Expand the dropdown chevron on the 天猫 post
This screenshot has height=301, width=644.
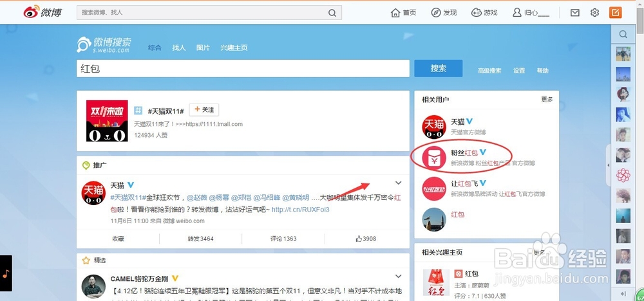[x=398, y=183]
